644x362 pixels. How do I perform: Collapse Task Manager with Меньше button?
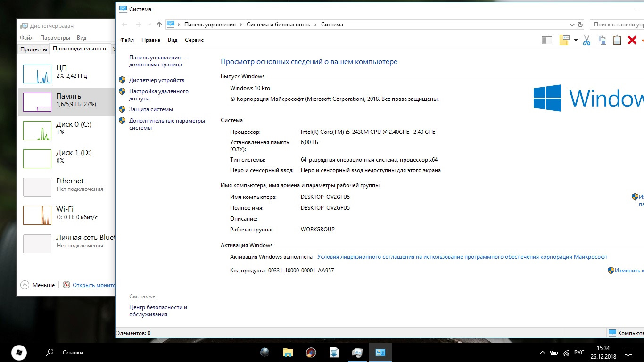[x=38, y=285]
